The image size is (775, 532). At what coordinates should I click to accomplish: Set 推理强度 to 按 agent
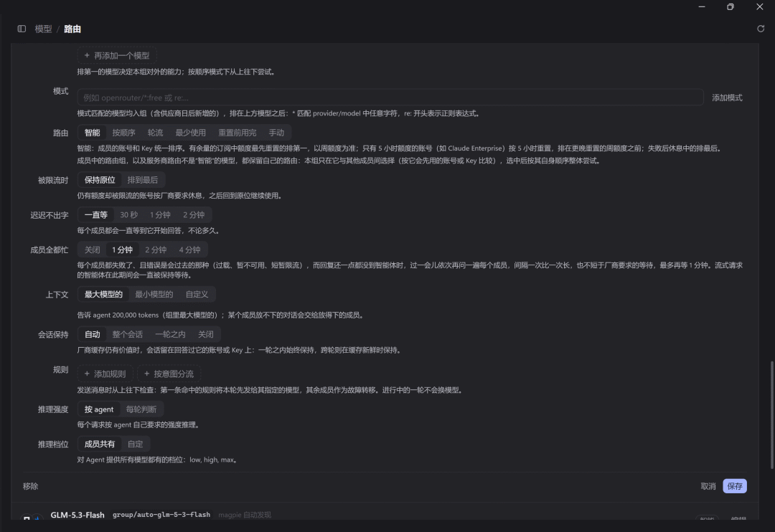coord(99,409)
